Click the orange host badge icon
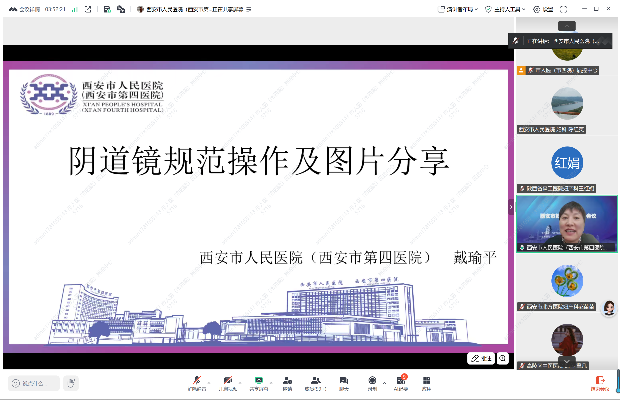The height and width of the screenshot is (400, 620). (521, 70)
